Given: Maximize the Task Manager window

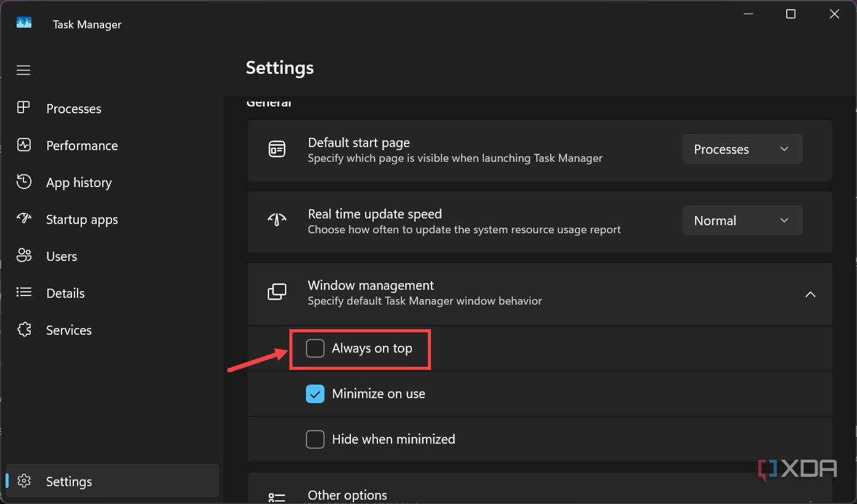Looking at the screenshot, I should tap(791, 14).
